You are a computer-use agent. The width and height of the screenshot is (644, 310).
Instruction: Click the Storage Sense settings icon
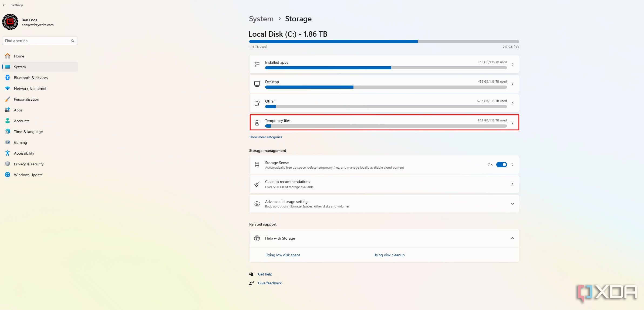click(257, 165)
